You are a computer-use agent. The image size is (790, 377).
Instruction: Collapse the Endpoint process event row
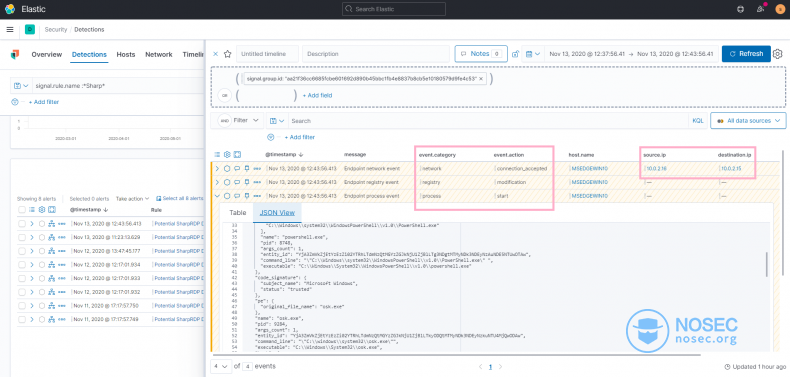click(217, 196)
